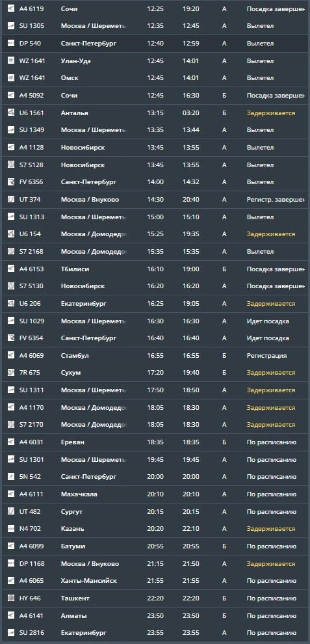
Task: Select flight SU 2816 to Екатеринбург
Action: click(155, 633)
